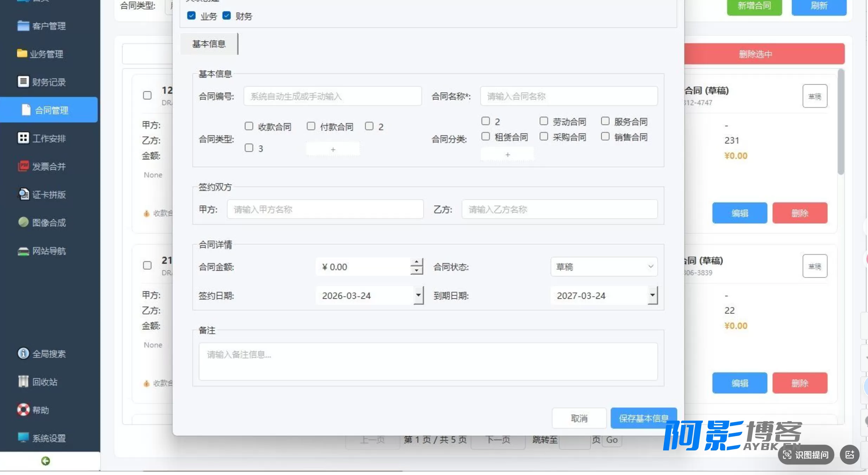
Task: Click 删除 on second contract card
Action: [x=800, y=383]
